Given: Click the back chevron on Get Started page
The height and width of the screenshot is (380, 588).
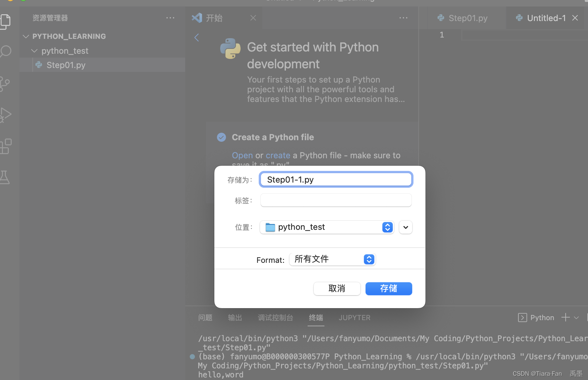Looking at the screenshot, I should coord(197,38).
